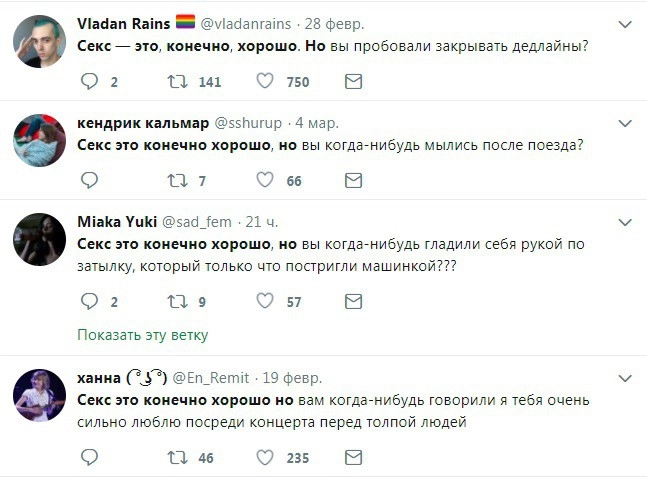
Task: Retweet Miaka Yuki's tweet
Action: pos(177,301)
